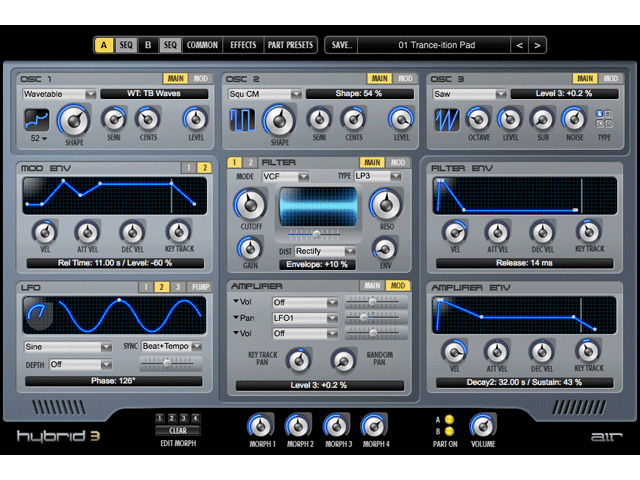The width and height of the screenshot is (640, 480).
Task: Open filter TYPE LP3 dropdown
Action: pyautogui.click(x=378, y=176)
